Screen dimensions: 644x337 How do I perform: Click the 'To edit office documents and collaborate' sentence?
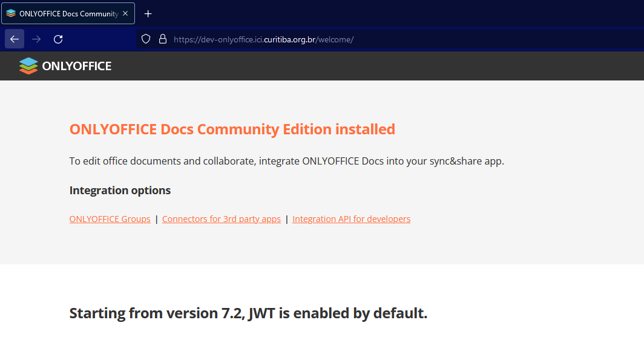[287, 161]
